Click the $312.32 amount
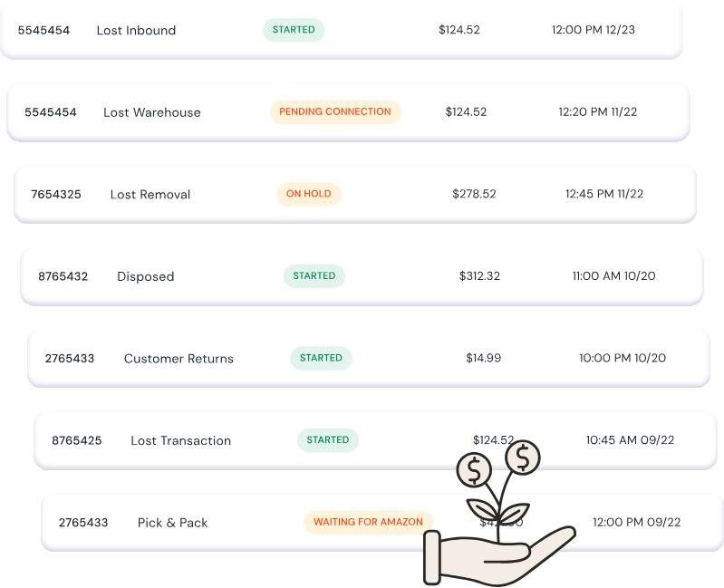 [x=479, y=276]
